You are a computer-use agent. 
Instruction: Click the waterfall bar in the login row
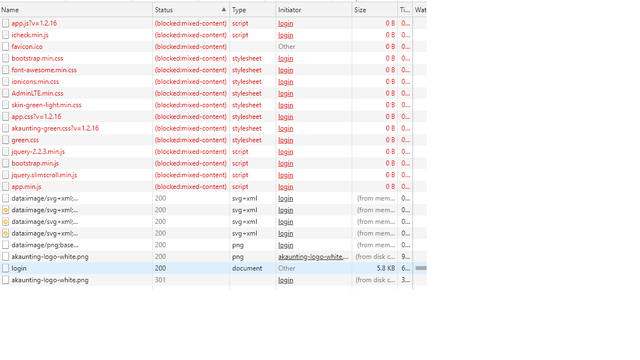pyautogui.click(x=421, y=268)
